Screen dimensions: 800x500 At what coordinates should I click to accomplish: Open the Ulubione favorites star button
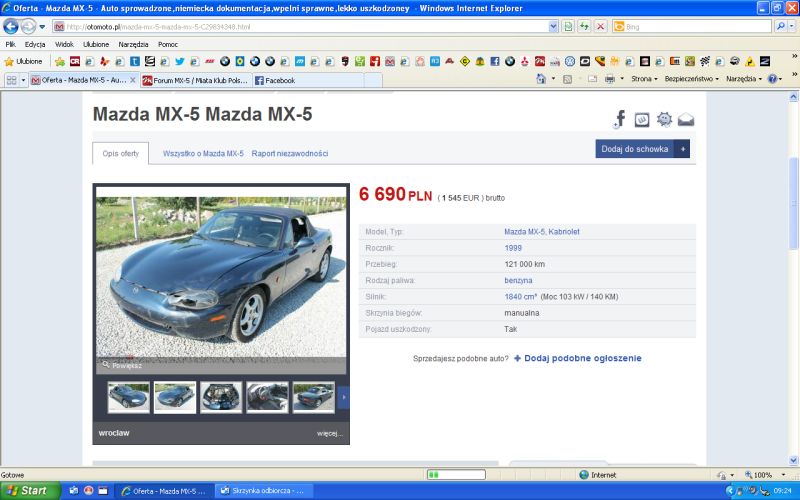(23, 62)
